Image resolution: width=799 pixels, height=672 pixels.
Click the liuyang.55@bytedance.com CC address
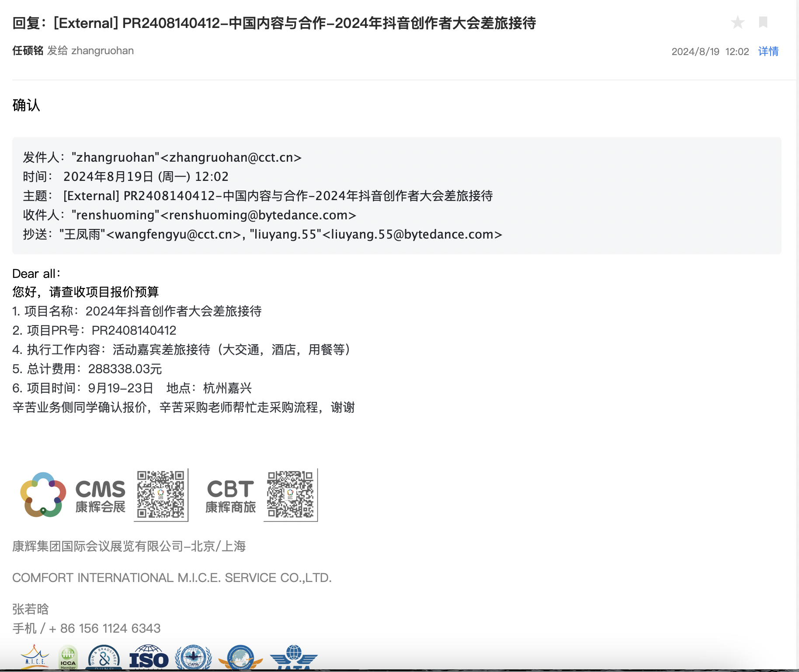412,234
